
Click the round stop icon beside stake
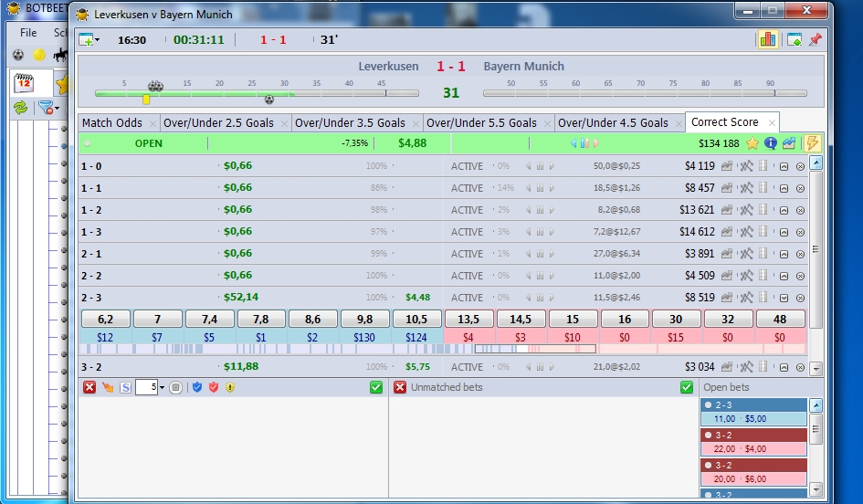[x=175, y=387]
